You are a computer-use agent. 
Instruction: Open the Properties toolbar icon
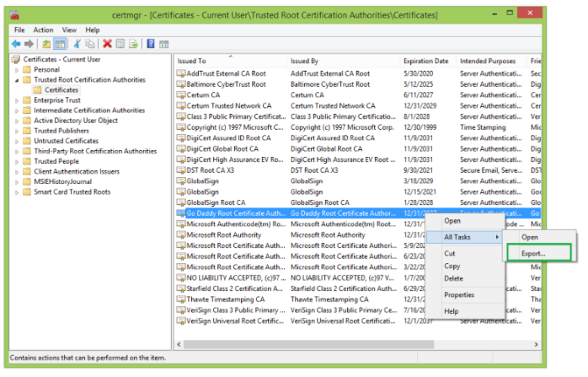click(x=120, y=45)
